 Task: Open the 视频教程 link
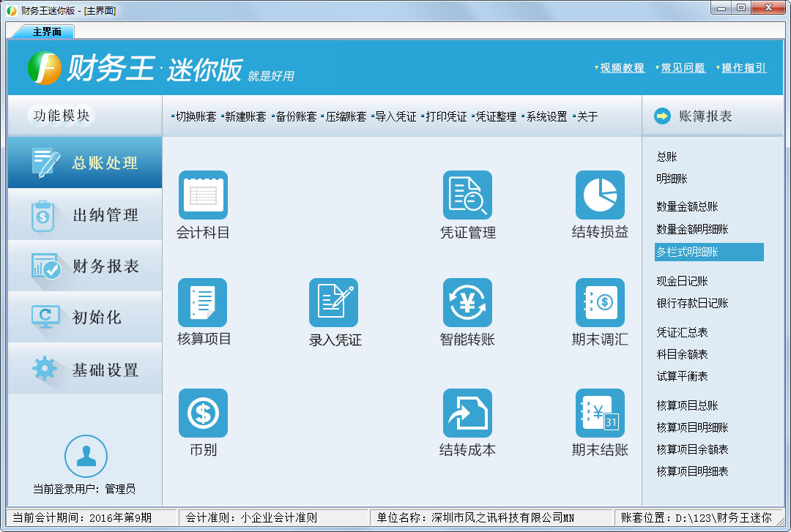(x=622, y=68)
